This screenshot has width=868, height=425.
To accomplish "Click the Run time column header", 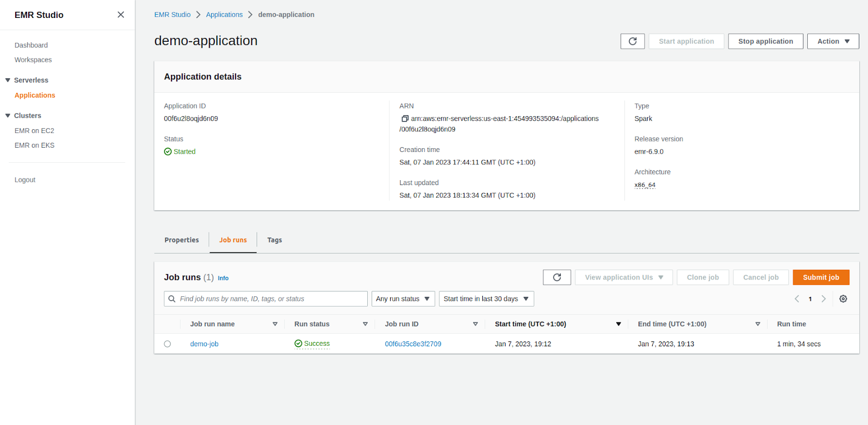I will (x=792, y=324).
